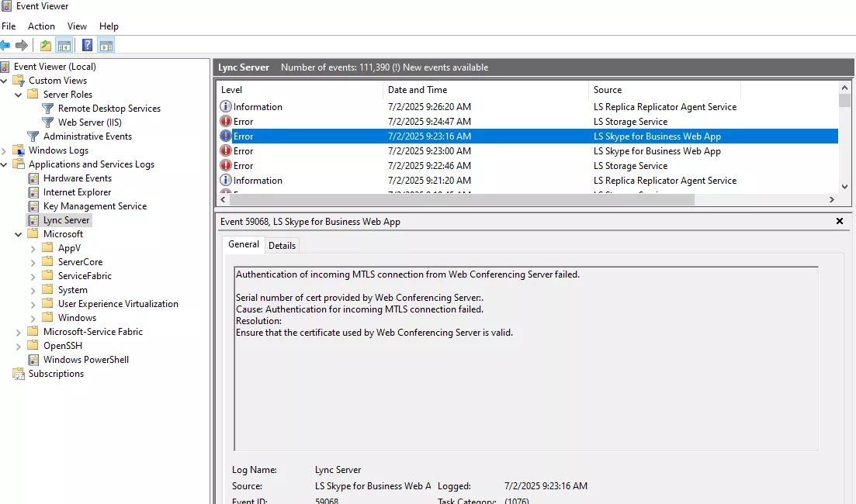Click the error icon of the 9:24:47 AM event
This screenshot has height=504, width=856.
click(x=226, y=121)
